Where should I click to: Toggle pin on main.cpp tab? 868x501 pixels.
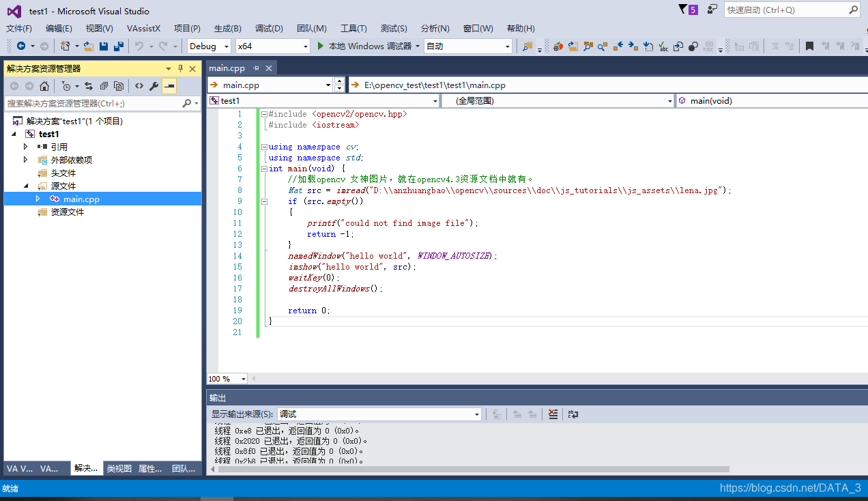257,68
